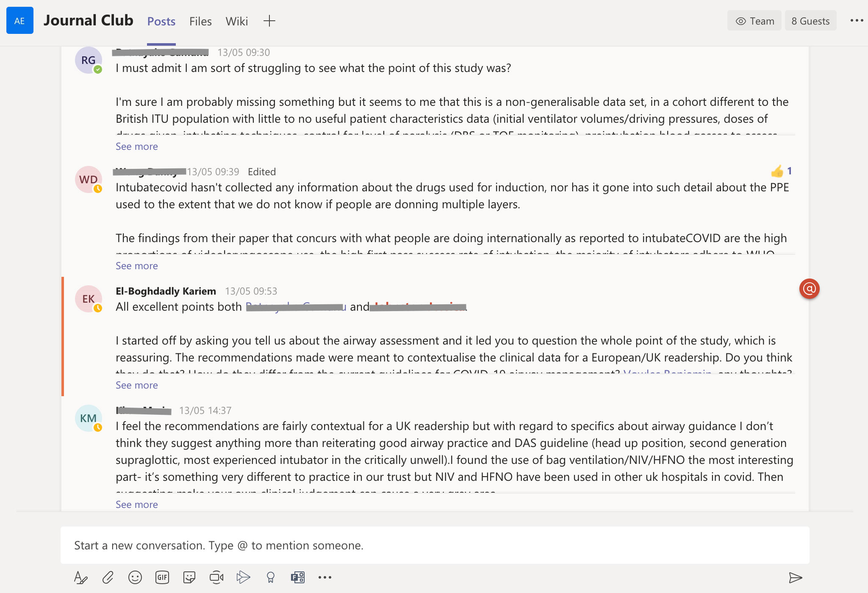Start a Meet now video call
Screen dimensions: 868x593
click(216, 577)
